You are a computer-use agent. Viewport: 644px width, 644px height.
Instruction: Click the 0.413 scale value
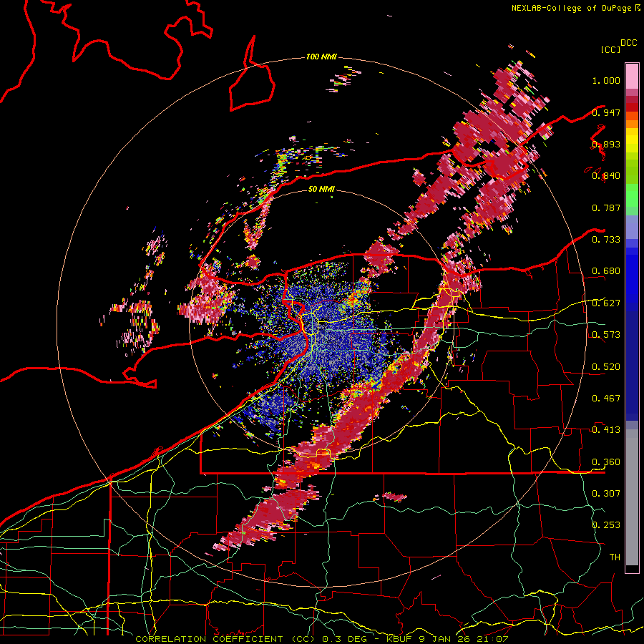tap(606, 430)
